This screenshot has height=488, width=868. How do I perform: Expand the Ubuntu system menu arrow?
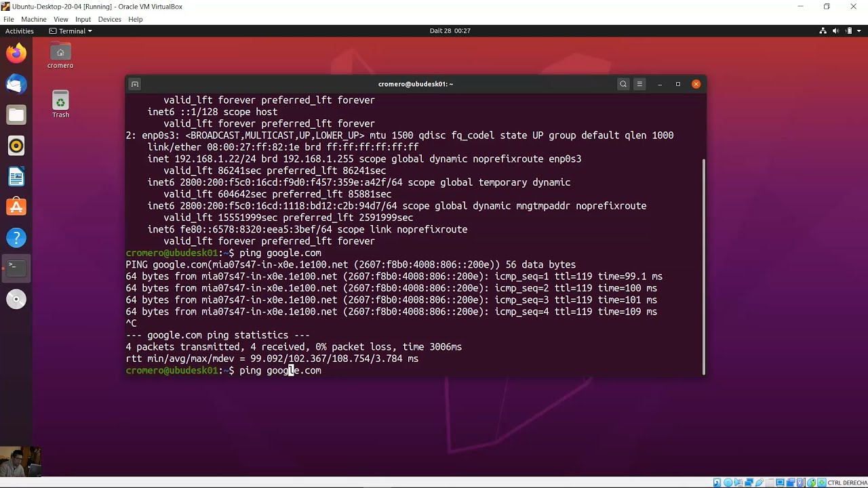pos(860,30)
